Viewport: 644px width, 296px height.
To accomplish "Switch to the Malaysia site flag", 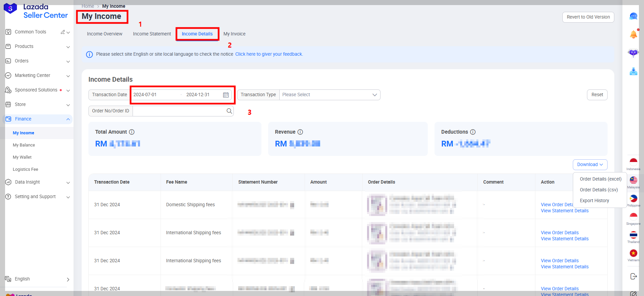I will tap(633, 180).
